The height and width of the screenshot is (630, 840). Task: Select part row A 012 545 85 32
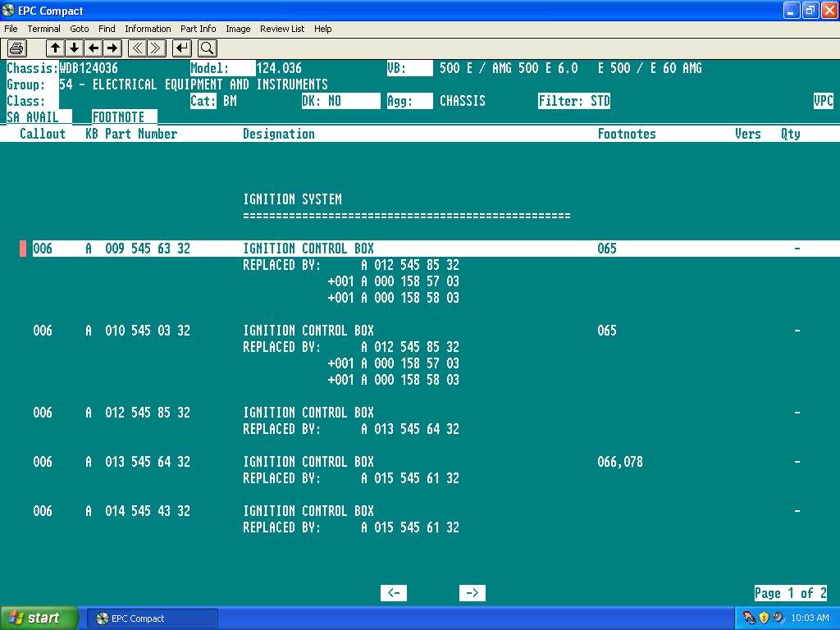pos(147,413)
